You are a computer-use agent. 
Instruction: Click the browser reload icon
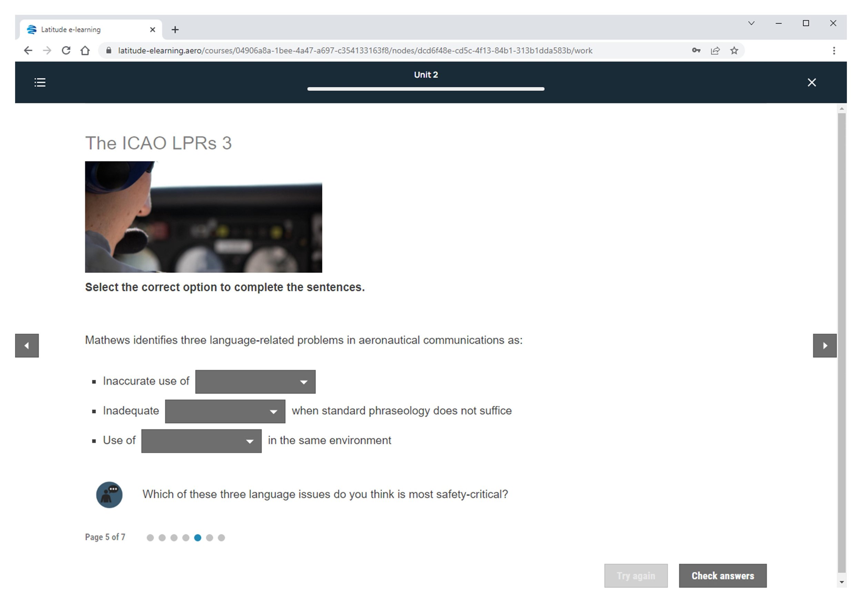[67, 50]
